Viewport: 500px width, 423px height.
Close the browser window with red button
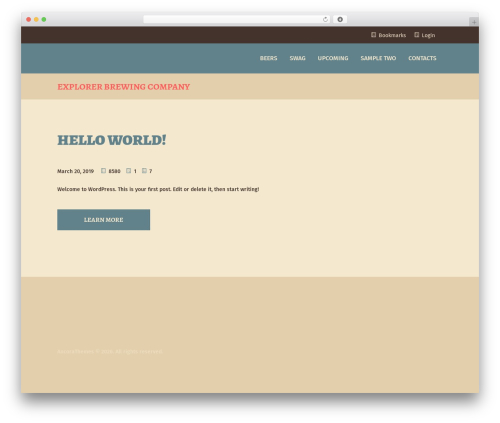(29, 20)
